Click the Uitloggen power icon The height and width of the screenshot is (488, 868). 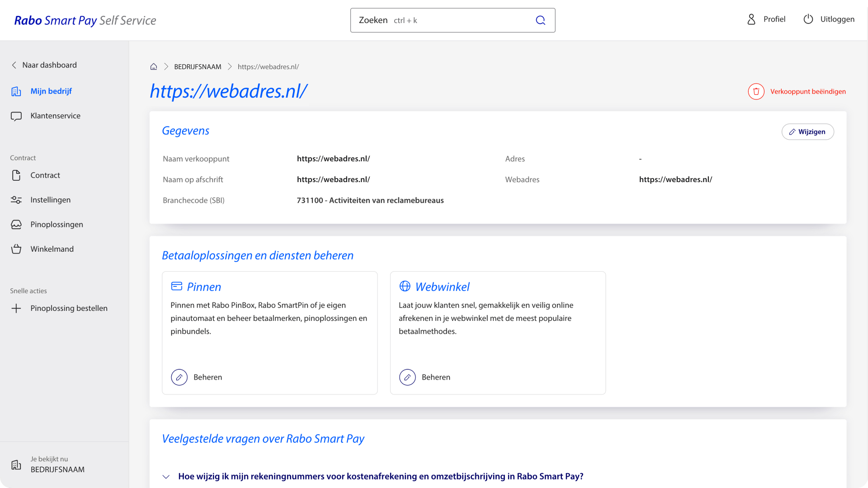[808, 19]
